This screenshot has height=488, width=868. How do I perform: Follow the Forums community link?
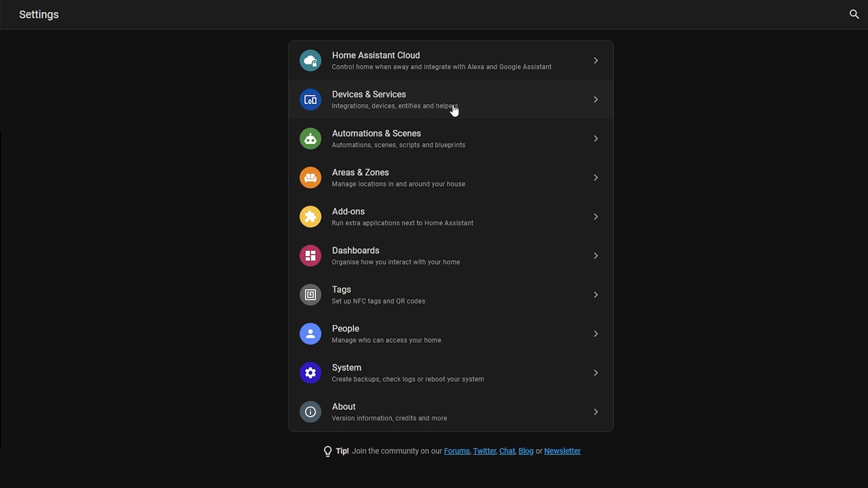point(457,451)
